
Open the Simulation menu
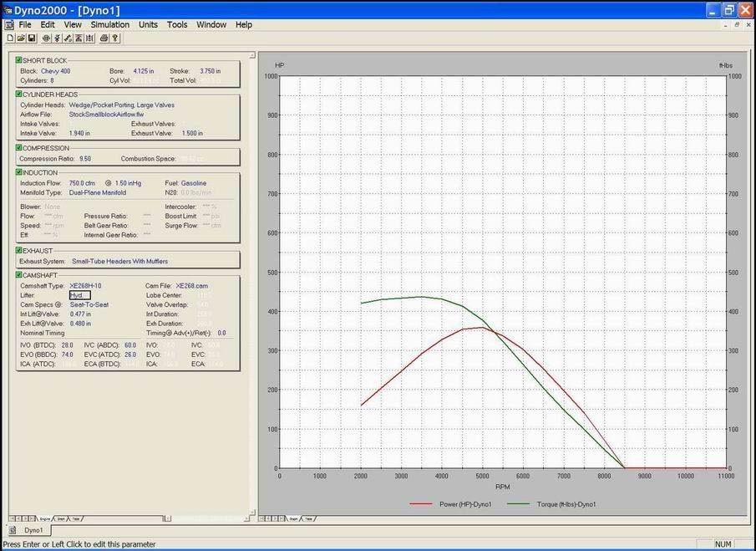pos(109,25)
